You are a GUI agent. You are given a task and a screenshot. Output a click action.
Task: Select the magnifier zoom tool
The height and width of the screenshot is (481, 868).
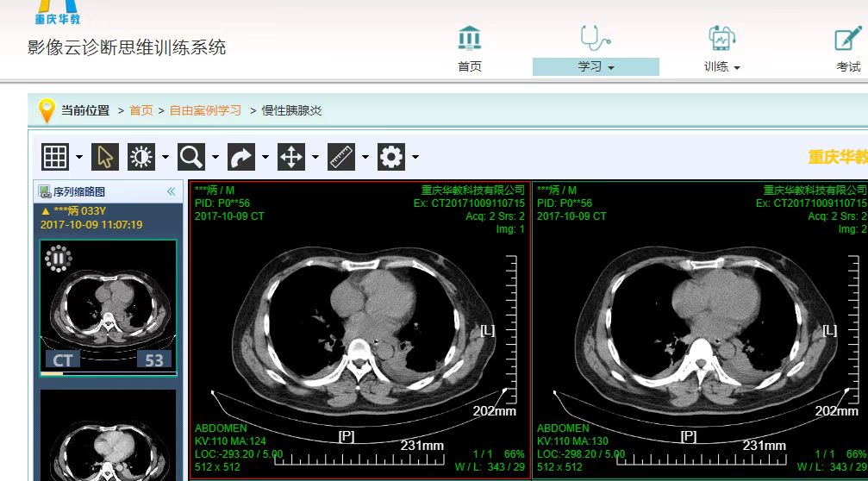tap(191, 157)
